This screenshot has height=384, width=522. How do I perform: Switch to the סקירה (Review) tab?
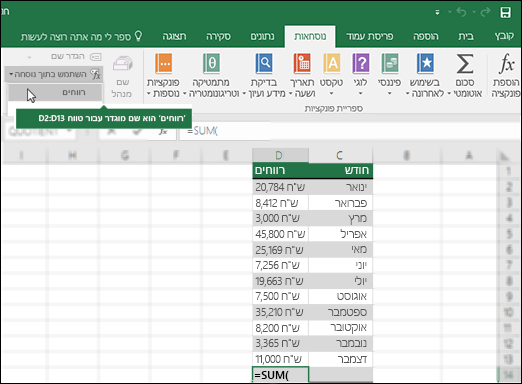point(218,36)
